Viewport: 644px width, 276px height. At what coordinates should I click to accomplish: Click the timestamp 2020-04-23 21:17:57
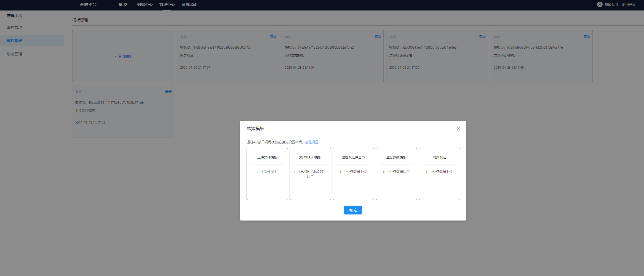point(195,68)
